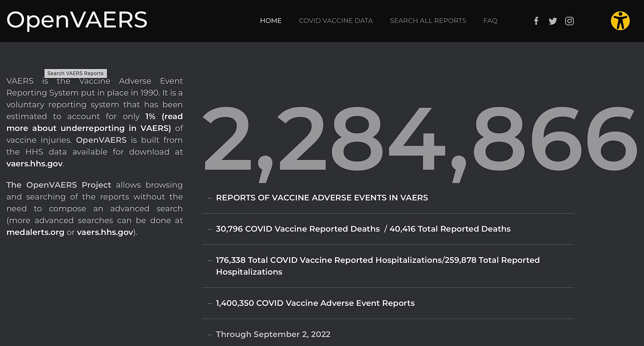The width and height of the screenshot is (644, 346).
Task: Click the Search VAERS Reports button
Action: pos(76,73)
